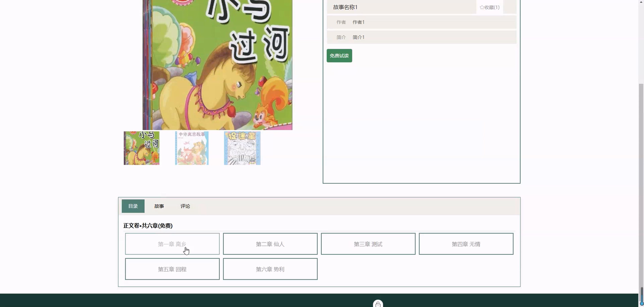Click the star 收藏 favorite icon

point(482,7)
